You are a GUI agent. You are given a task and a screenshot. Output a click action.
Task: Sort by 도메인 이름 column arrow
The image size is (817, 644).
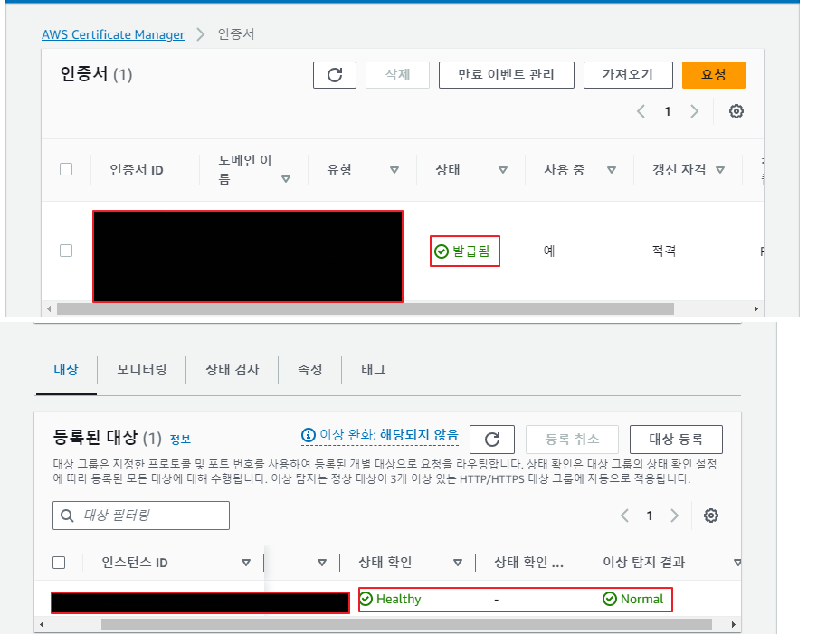286,179
